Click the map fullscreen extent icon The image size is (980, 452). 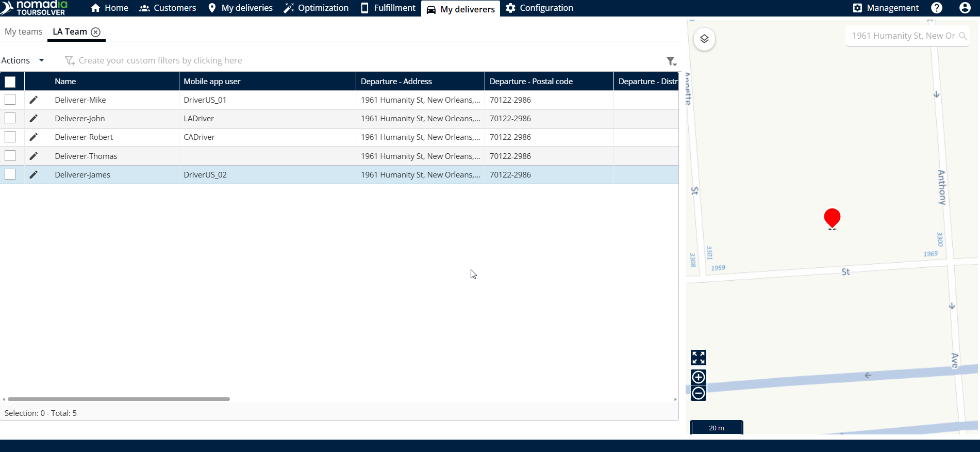699,358
